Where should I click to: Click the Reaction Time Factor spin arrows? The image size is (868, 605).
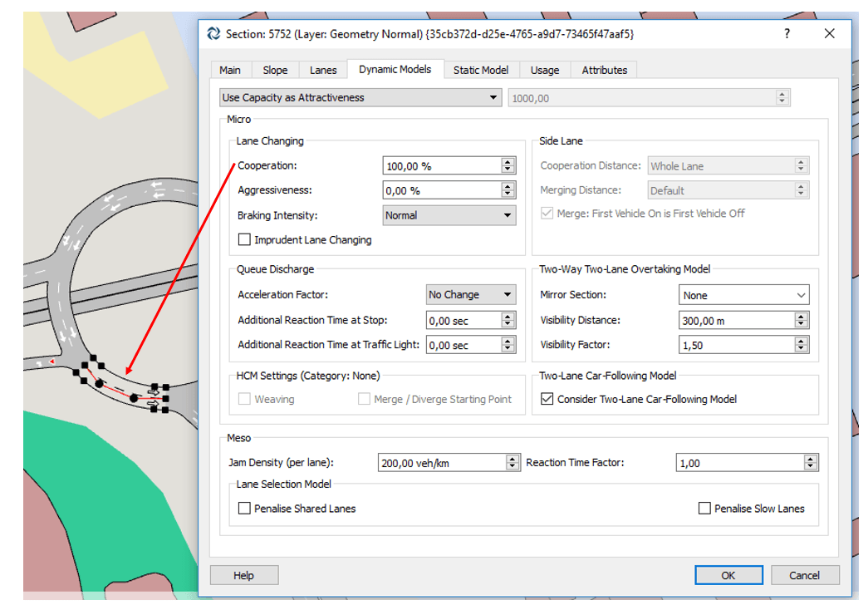point(811,463)
